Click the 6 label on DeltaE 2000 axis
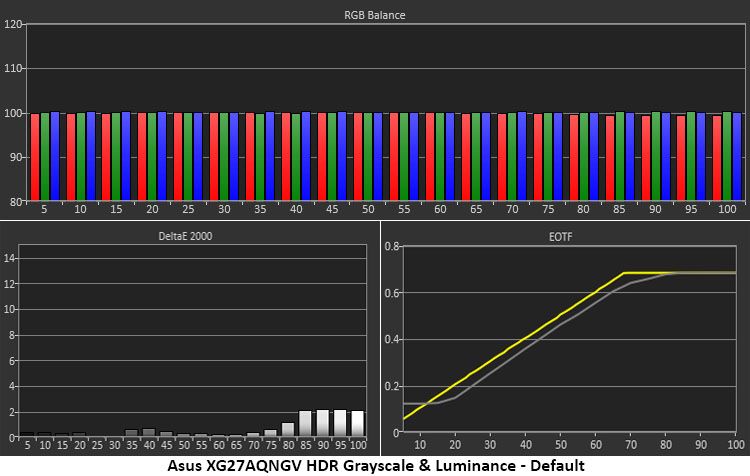 [12, 361]
